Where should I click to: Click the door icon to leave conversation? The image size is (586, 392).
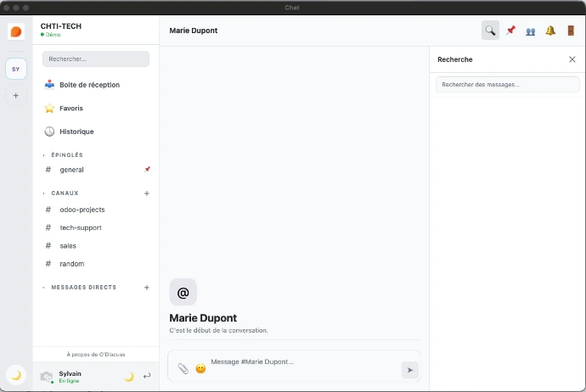coord(571,31)
